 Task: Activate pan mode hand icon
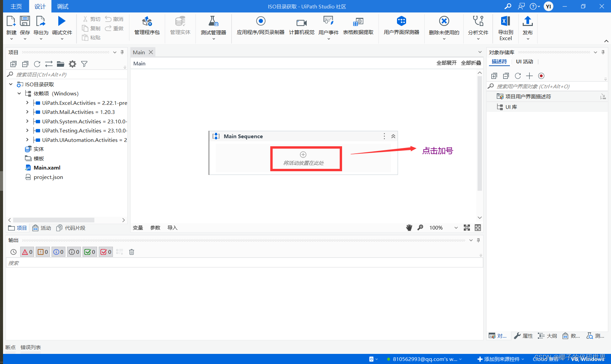(409, 227)
